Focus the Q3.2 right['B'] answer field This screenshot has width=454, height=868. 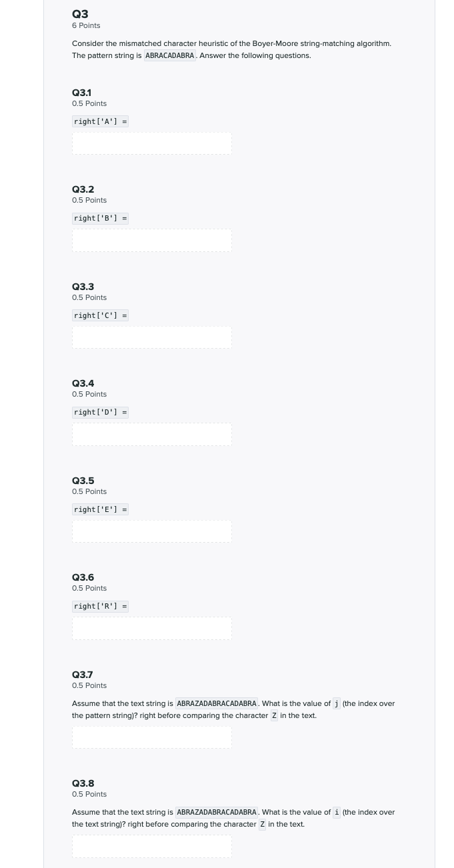click(x=152, y=240)
